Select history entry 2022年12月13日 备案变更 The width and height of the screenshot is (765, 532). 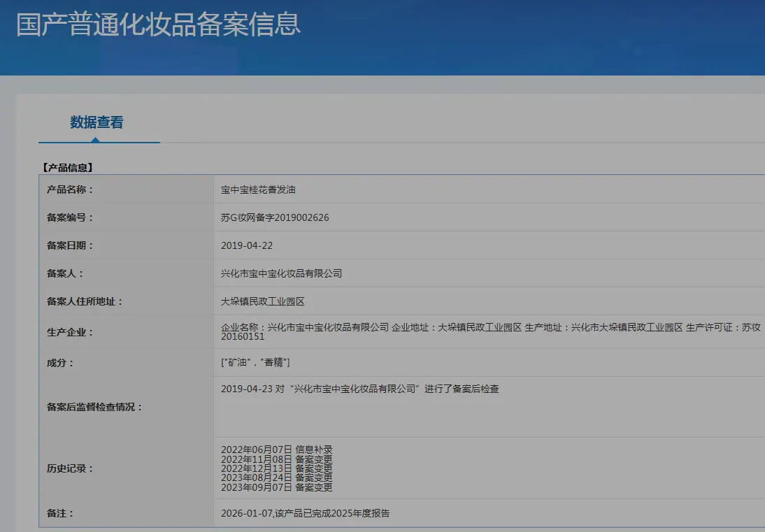(277, 468)
